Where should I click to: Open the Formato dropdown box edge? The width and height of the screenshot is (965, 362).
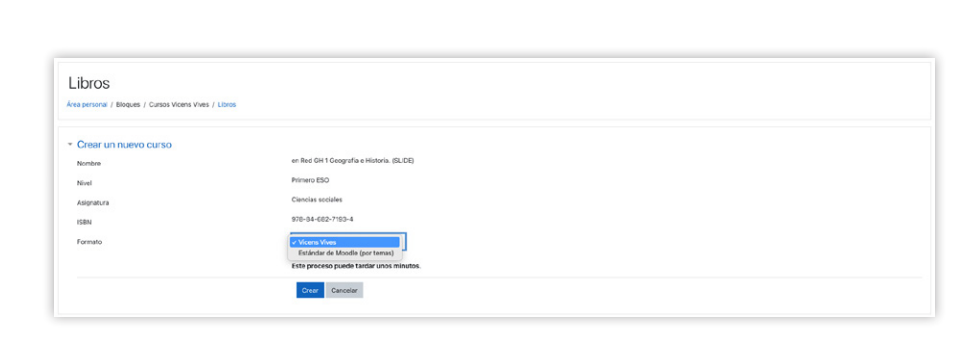[x=404, y=240]
